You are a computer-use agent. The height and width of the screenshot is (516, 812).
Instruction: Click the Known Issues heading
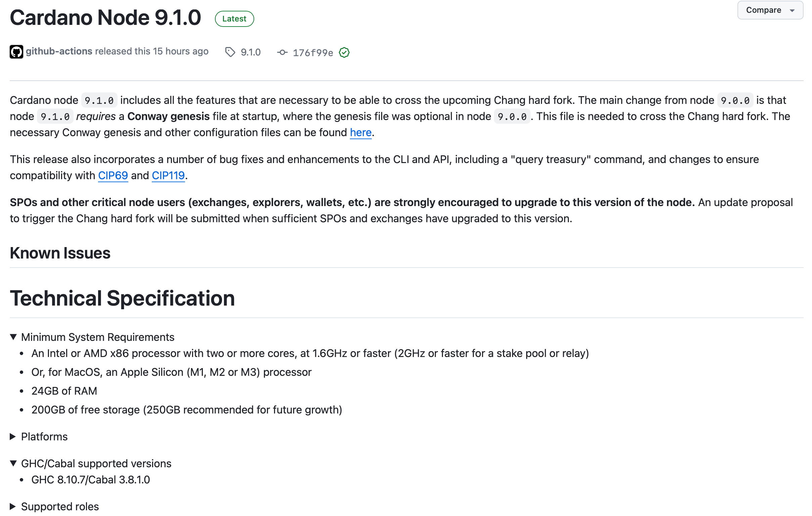[60, 253]
